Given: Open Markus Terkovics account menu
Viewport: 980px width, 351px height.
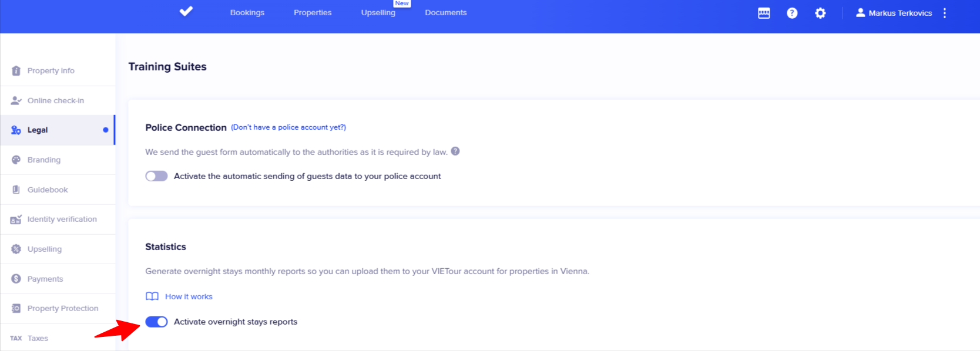Looking at the screenshot, I should click(894, 13).
